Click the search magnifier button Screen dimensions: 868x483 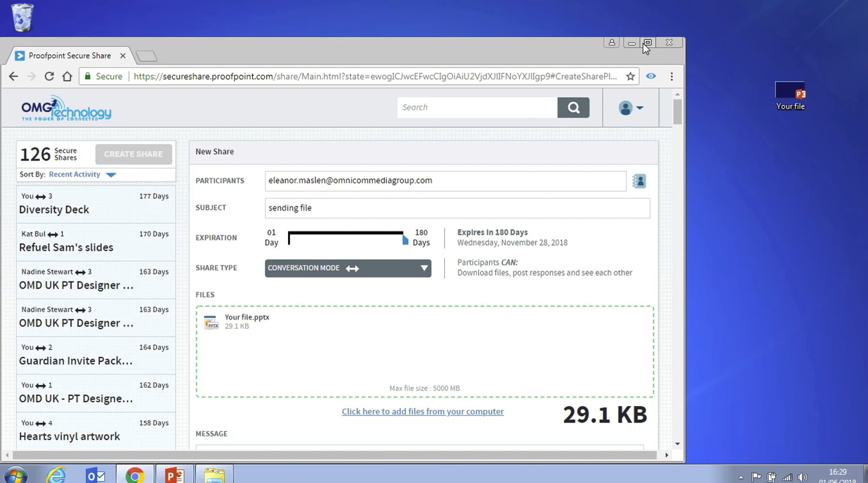[x=573, y=107]
